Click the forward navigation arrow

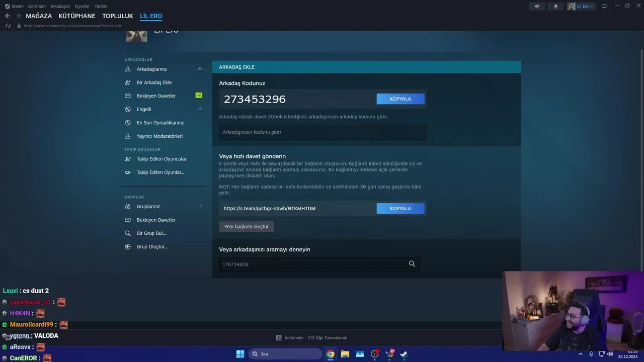tap(18, 16)
